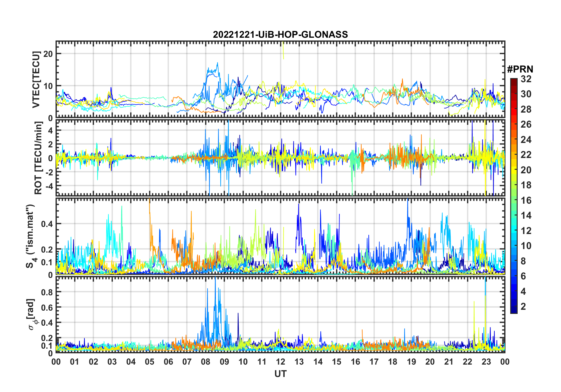The width and height of the screenshot is (561, 392).
Task: Click the sigma phi [rad] axis label
Action: tap(32, 314)
